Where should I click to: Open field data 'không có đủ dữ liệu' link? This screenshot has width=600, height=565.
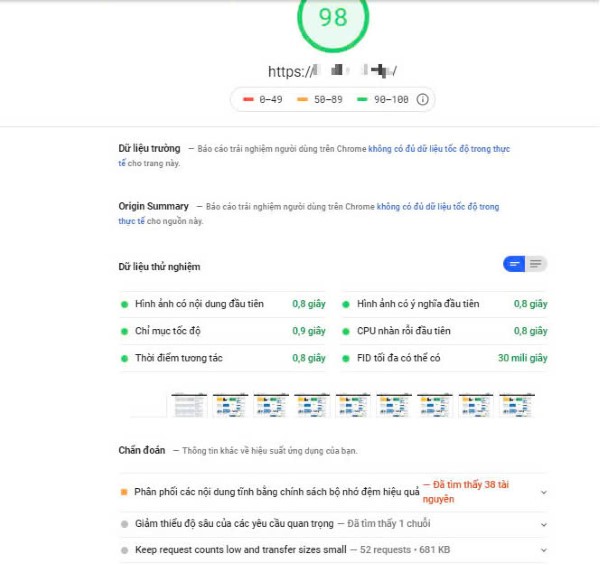tap(439, 149)
